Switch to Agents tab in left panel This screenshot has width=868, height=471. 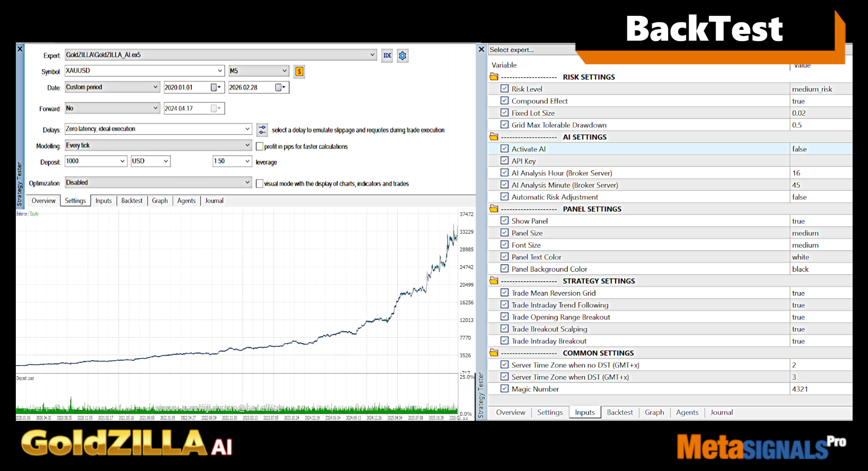(x=186, y=201)
